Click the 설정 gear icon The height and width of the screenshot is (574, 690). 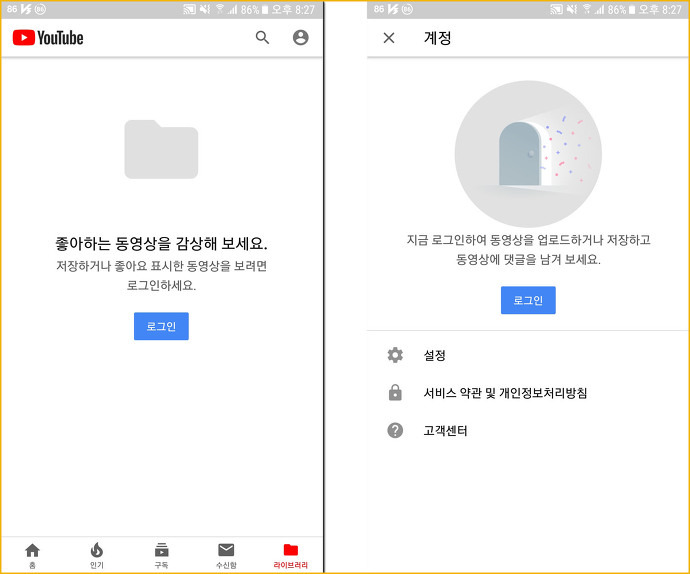click(x=395, y=355)
